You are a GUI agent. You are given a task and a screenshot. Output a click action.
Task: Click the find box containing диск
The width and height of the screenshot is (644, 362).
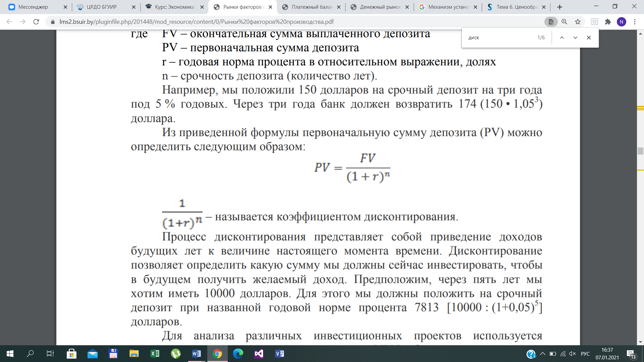tap(500, 38)
